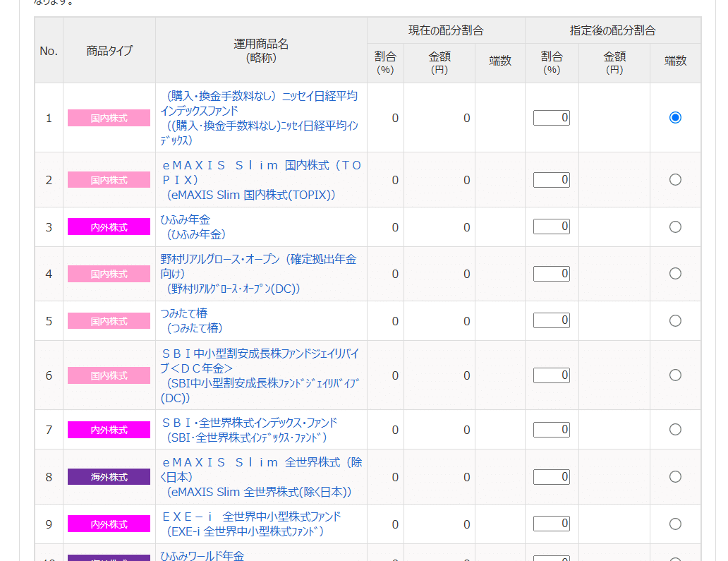Open the つみたて椿 fund link
Screen dimensions: 728x561
[191, 321]
